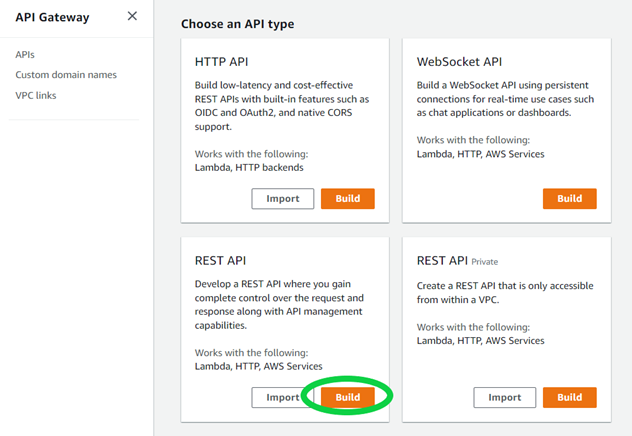Click Import under HTTP API

[283, 199]
